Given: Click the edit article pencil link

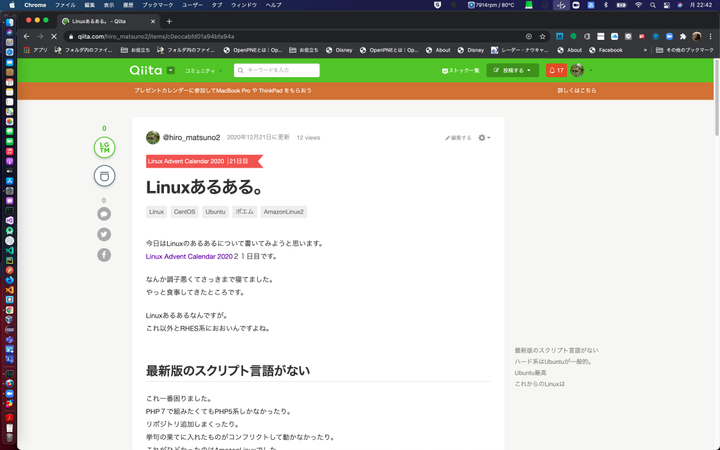Looking at the screenshot, I should (458, 138).
